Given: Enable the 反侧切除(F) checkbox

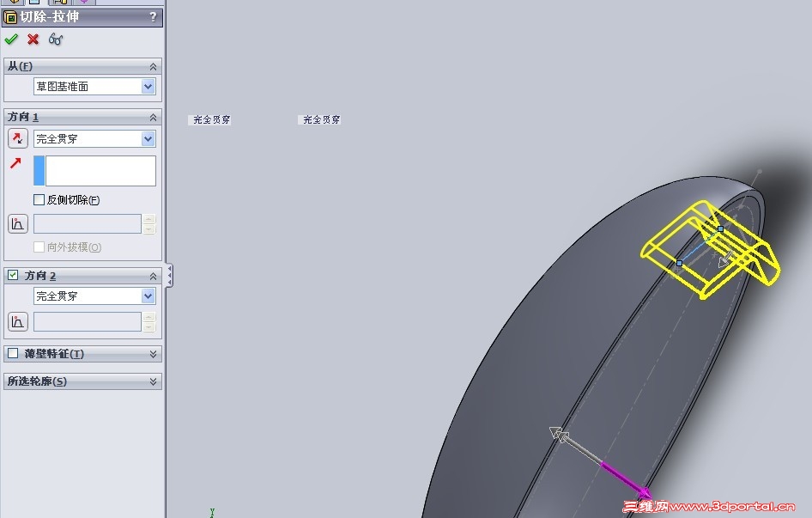Looking at the screenshot, I should [x=39, y=199].
